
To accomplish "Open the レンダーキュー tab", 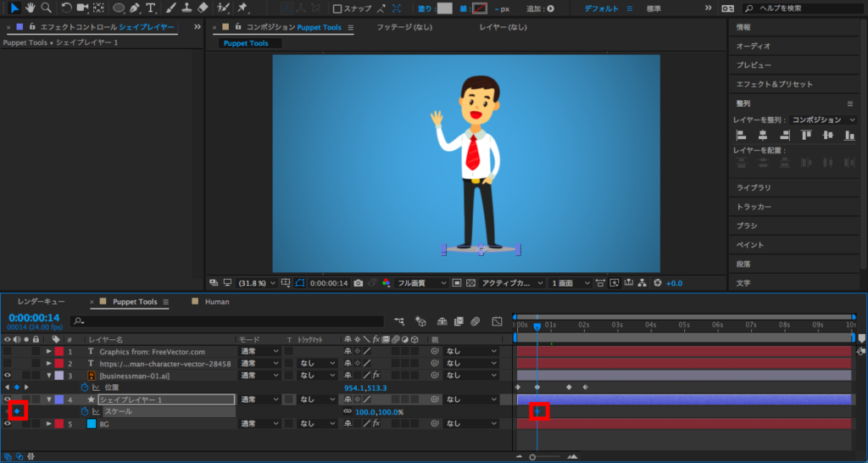I will (42, 301).
